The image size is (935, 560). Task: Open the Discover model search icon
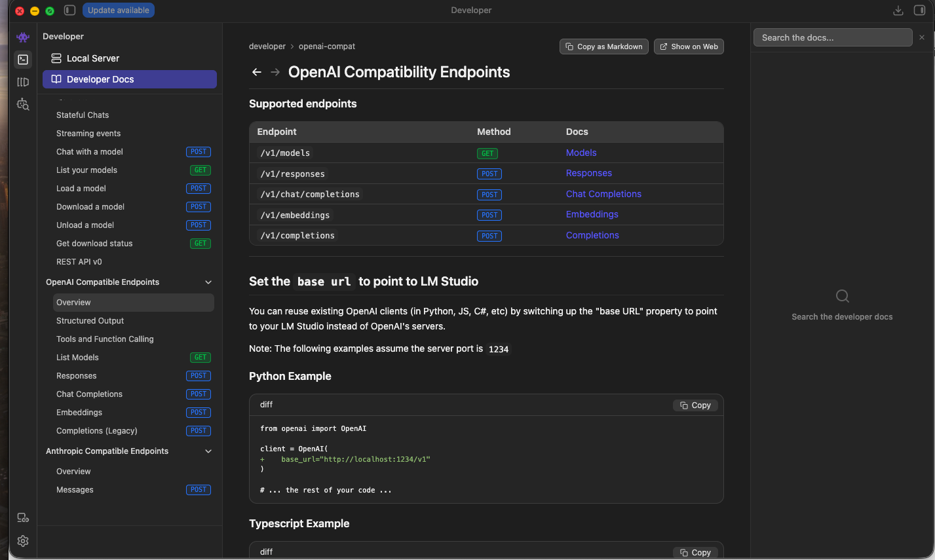coord(23,104)
